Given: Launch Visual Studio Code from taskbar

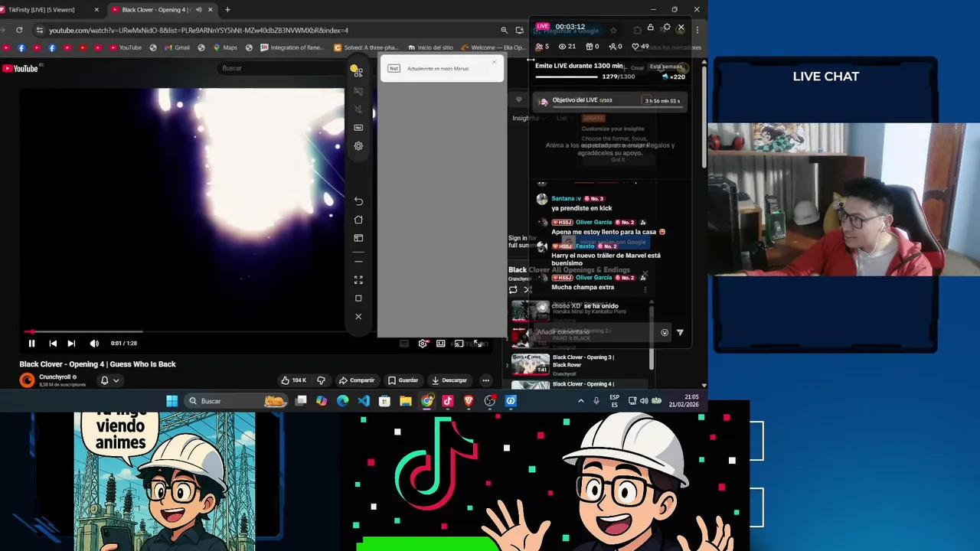Looking at the screenshot, I should (x=364, y=401).
